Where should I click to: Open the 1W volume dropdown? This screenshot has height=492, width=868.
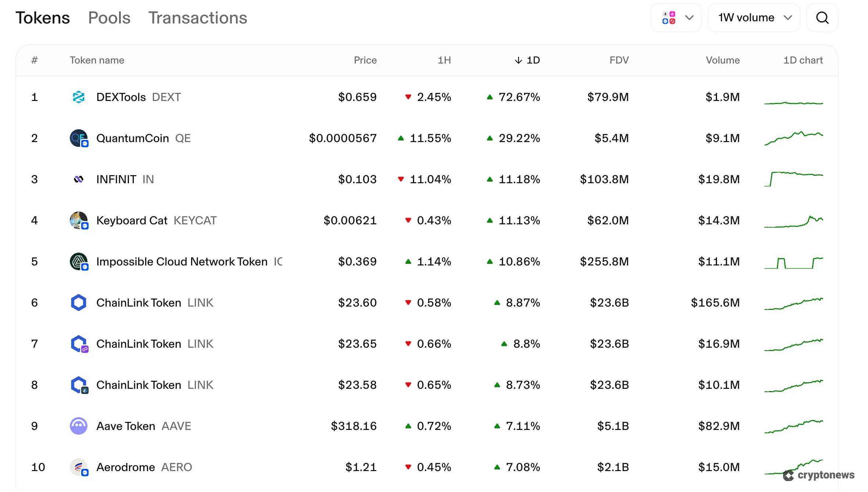tap(754, 17)
